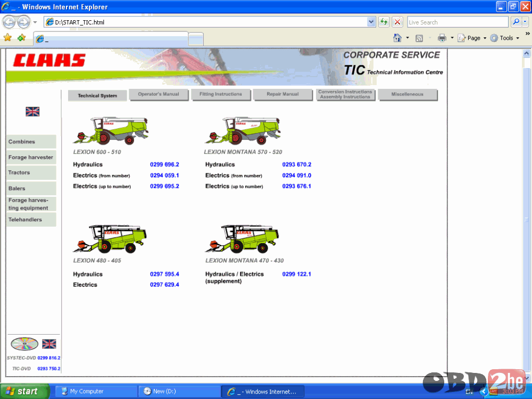532x399 pixels.
Task: Click the CLAAS logo
Action: (x=49, y=60)
